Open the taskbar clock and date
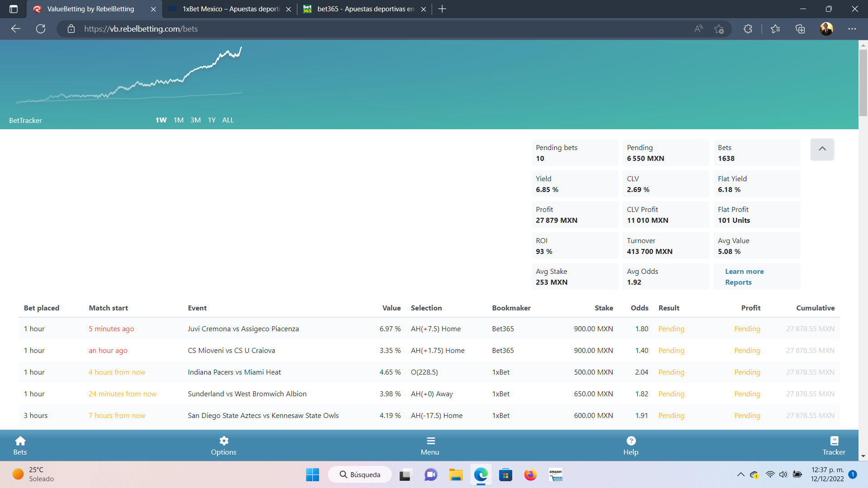Screen dimensions: 868x488 tap(827, 474)
